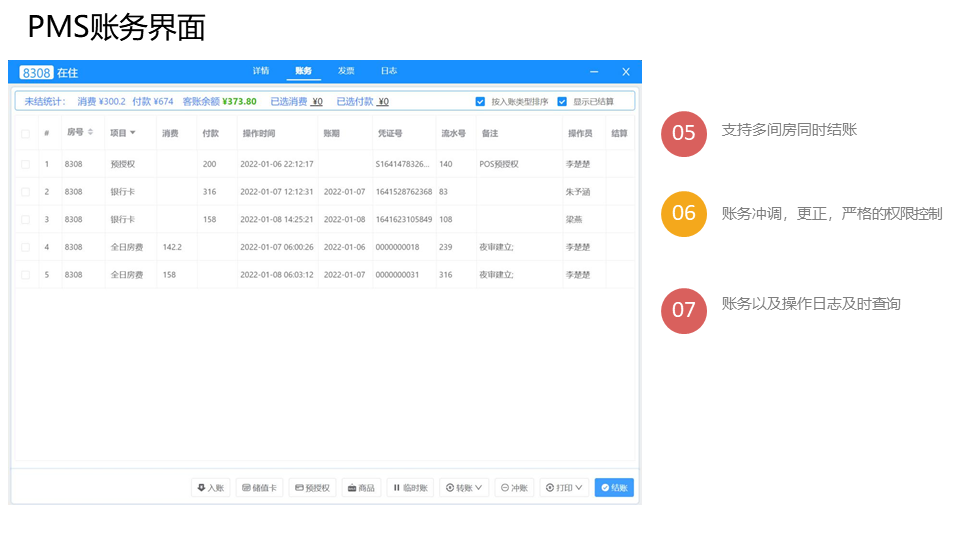Image resolution: width=960 pixels, height=540 pixels.
Task: Click the 客账余额 ¥373.80 amount
Action: click(239, 102)
